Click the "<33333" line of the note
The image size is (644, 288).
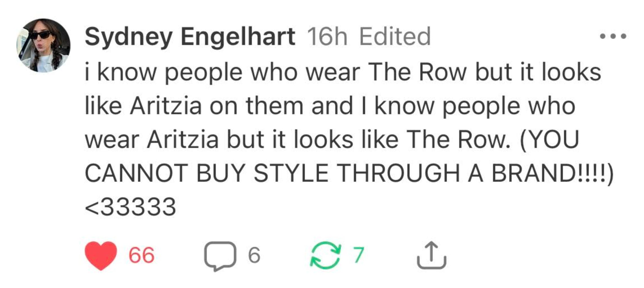click(130, 207)
